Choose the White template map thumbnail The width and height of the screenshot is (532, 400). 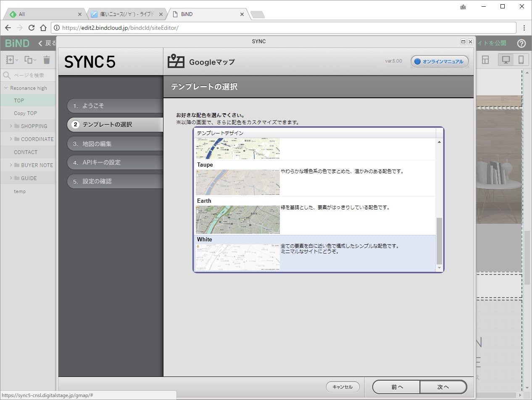238,257
